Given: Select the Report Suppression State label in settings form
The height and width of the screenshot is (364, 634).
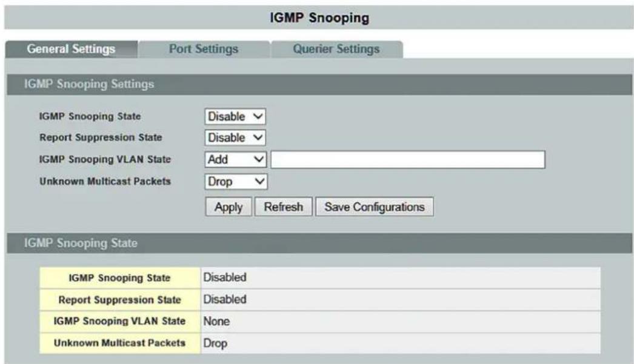Looking at the screenshot, I should coord(101,137).
